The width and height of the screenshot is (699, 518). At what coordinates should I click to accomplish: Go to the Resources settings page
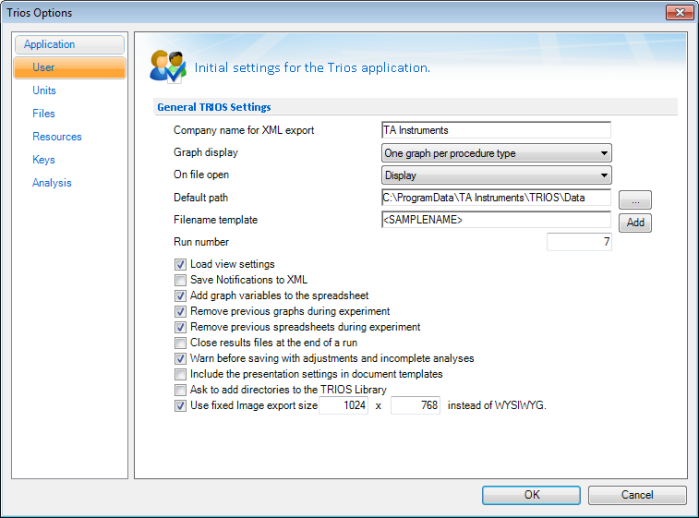point(57,137)
